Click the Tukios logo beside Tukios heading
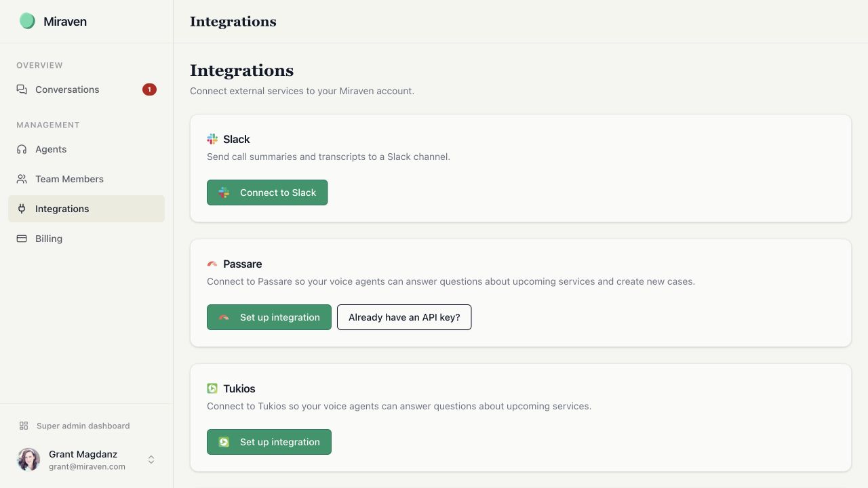Viewport: 868px width, 488px height. [x=212, y=388]
